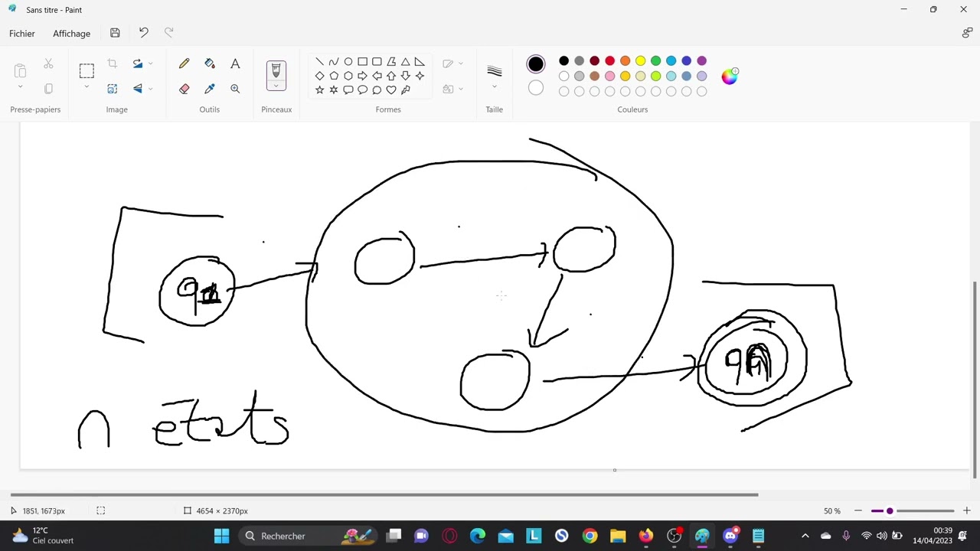Select Color 1 black primary swatch
This screenshot has width=980, height=551.
[536, 64]
